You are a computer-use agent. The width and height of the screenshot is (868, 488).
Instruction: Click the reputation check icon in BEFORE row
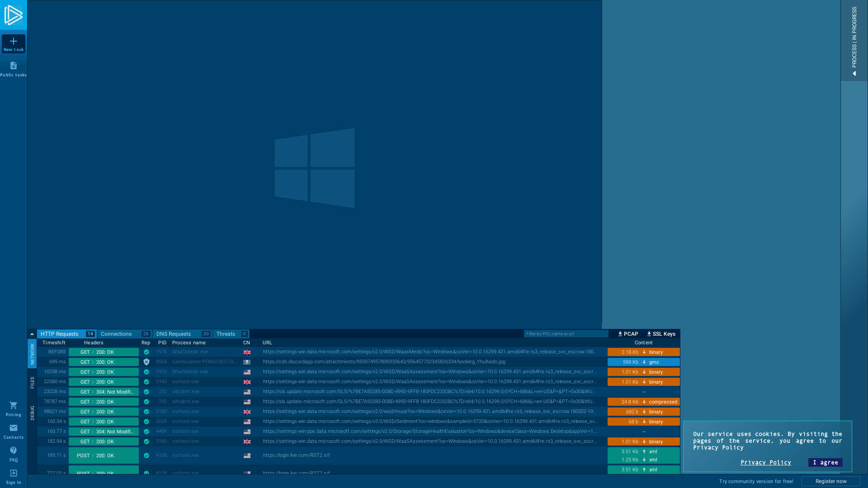pos(146,352)
